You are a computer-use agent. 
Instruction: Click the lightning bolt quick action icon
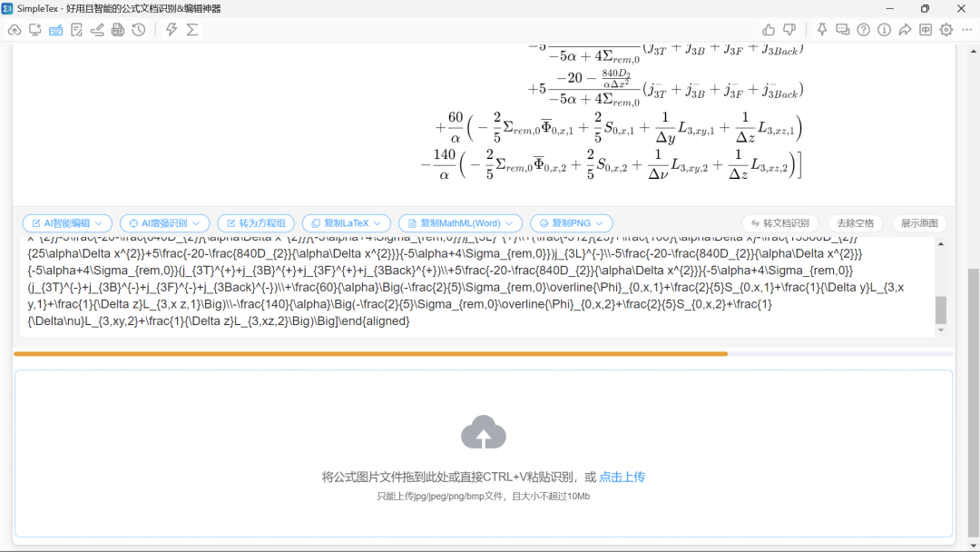coord(171,30)
